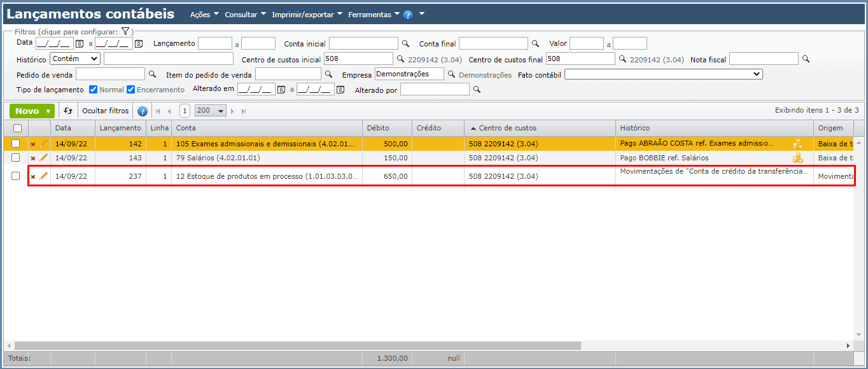Search for Conta inicial with magnifier
The width and height of the screenshot is (868, 369).
pyautogui.click(x=405, y=44)
